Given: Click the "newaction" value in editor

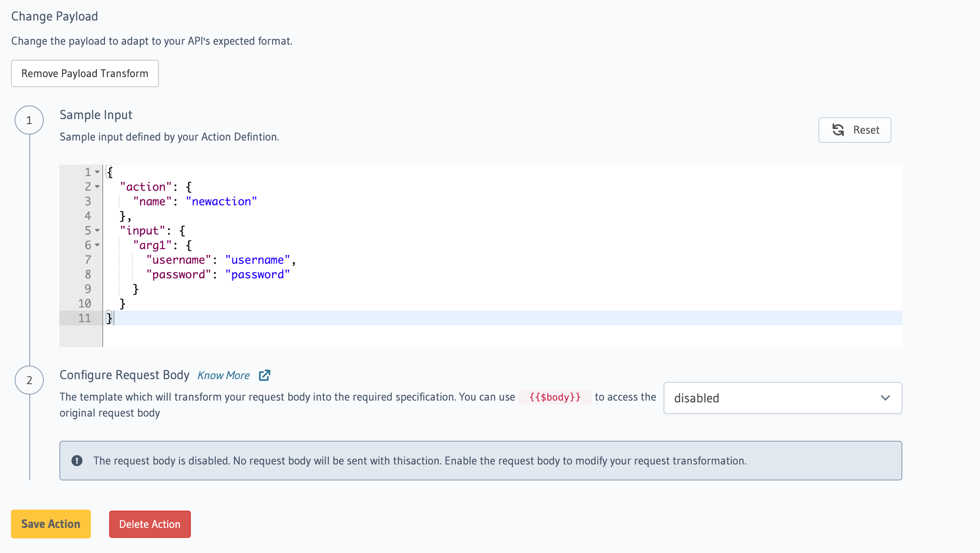Looking at the screenshot, I should 221,201.
